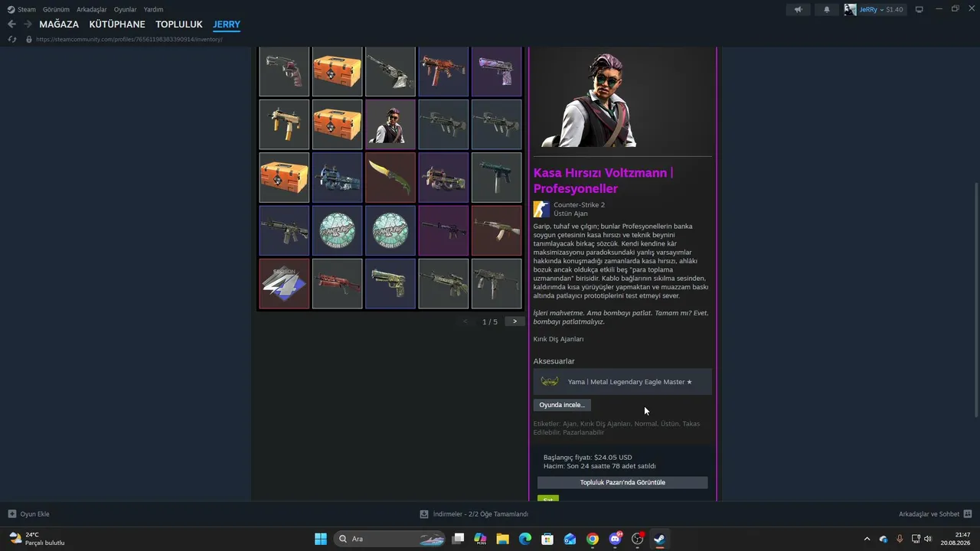Open the weather widget on taskbar
Viewport: 980px width, 551px height.
click(37, 539)
